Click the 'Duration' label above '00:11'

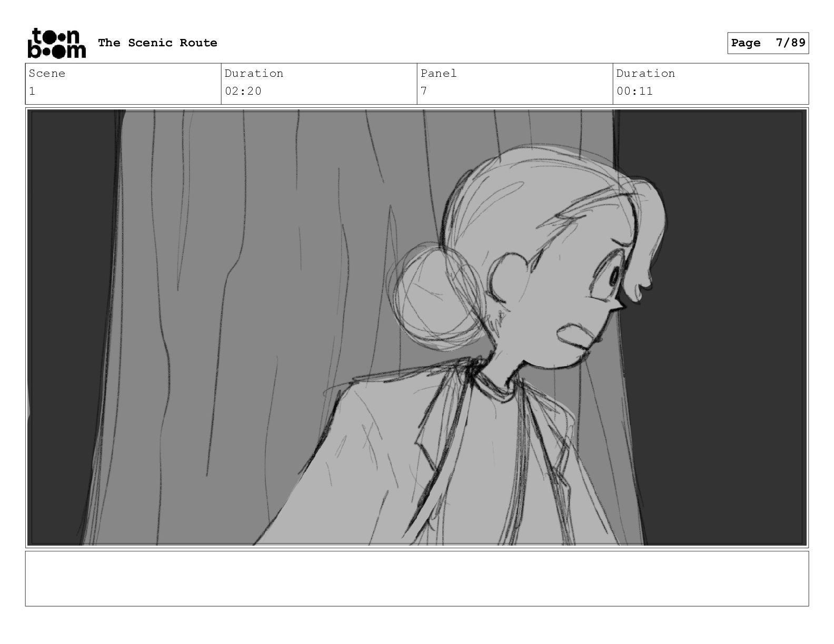click(646, 74)
